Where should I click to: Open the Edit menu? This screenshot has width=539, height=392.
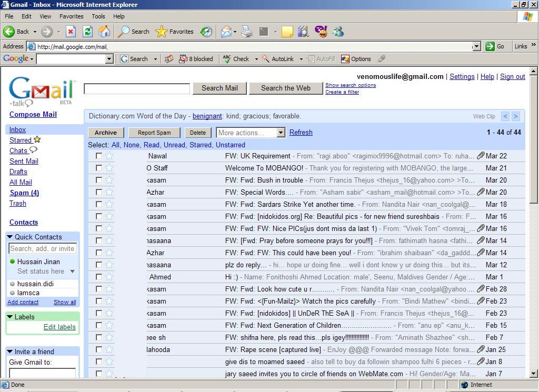(26, 16)
